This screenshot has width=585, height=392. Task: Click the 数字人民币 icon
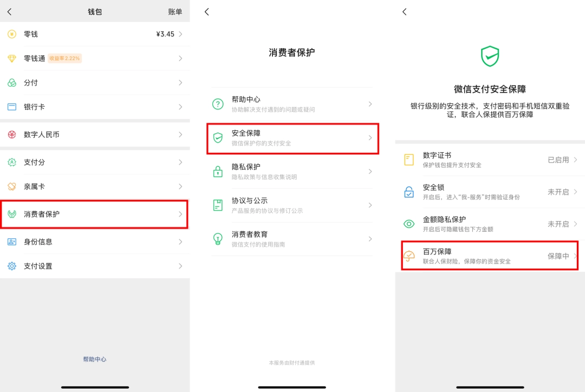click(12, 135)
